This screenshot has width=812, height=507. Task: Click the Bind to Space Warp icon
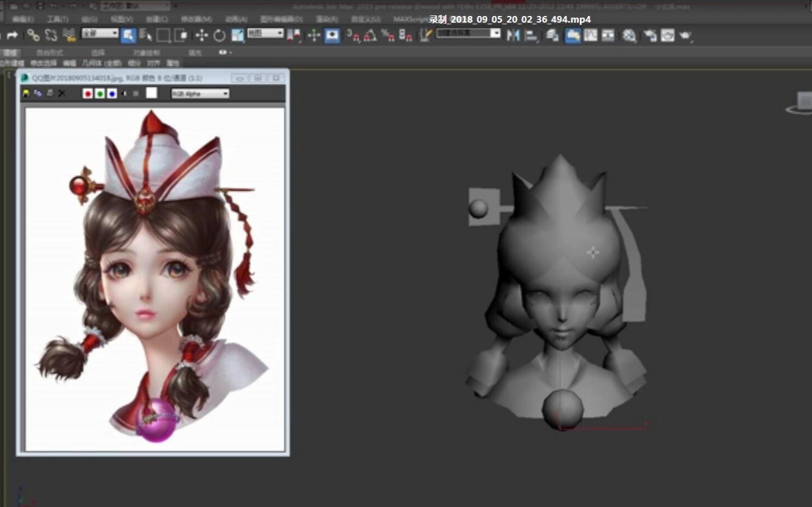[68, 35]
